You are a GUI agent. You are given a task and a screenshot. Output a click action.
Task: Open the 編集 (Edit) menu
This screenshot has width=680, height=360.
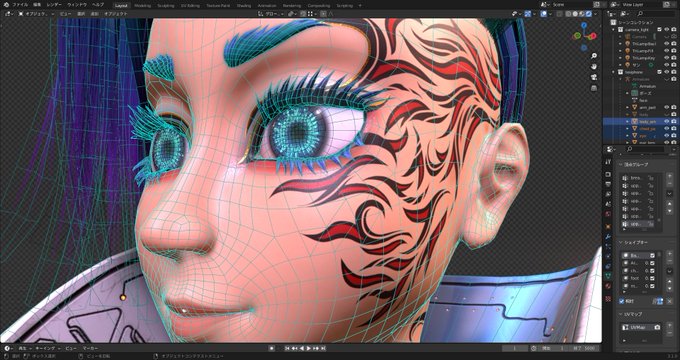tap(37, 5)
